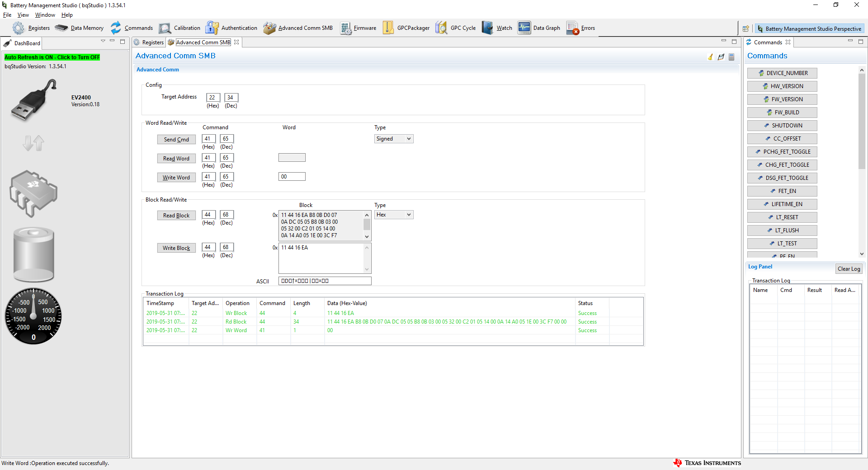Clear the log with Clear Log button
Image resolution: width=868 pixels, height=470 pixels.
pyautogui.click(x=849, y=269)
